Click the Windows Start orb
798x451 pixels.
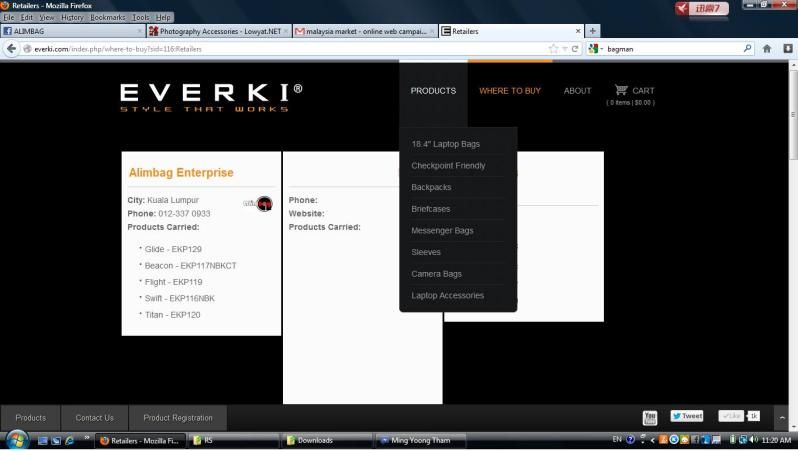16,440
